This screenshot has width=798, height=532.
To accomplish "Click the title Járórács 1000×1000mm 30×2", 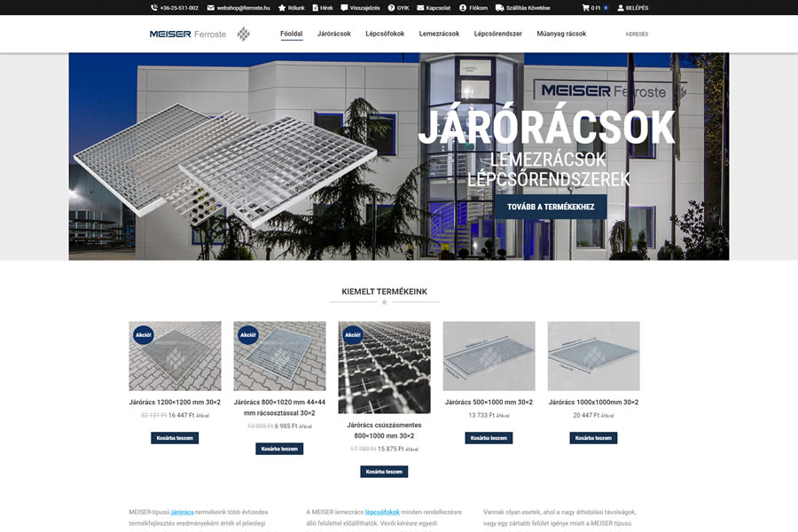I will coord(593,403).
